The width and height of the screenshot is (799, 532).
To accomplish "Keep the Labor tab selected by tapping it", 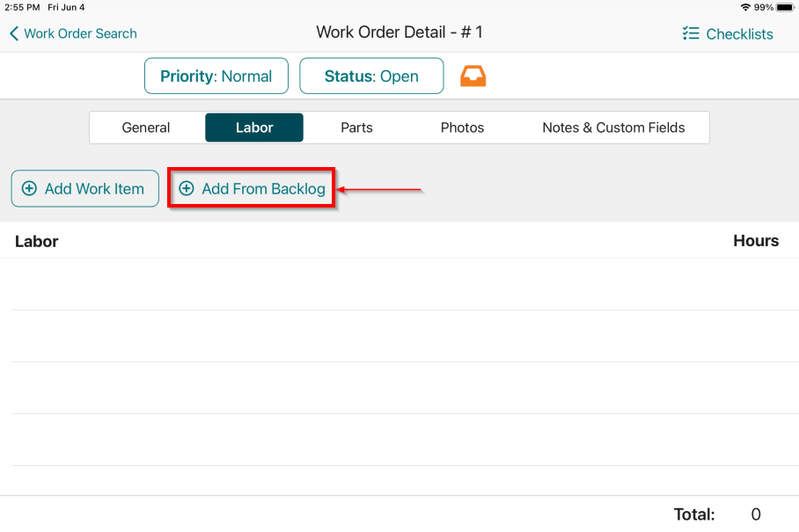I will pyautogui.click(x=254, y=128).
